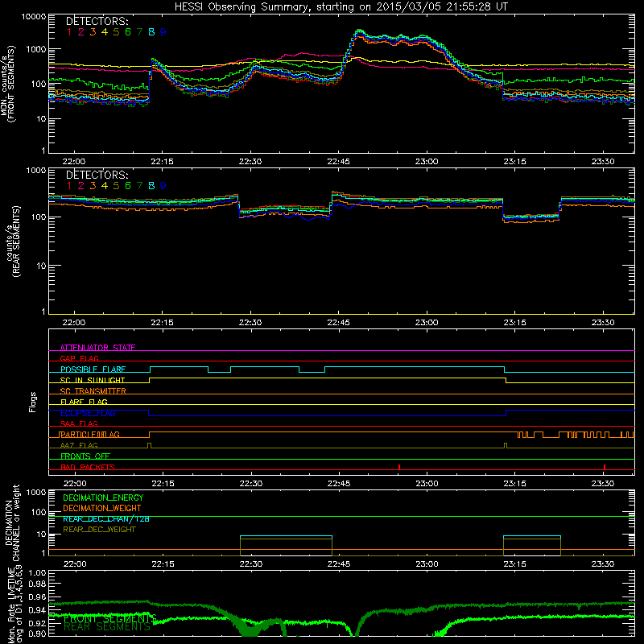
Task: Click the DECIMATION_WEIGHT legend entry
Action: pos(102,508)
